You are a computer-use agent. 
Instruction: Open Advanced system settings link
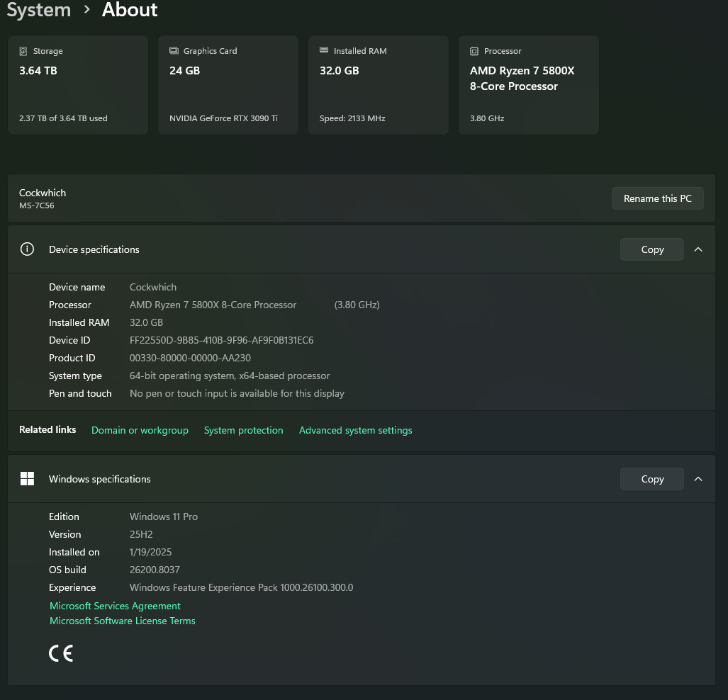tap(355, 430)
